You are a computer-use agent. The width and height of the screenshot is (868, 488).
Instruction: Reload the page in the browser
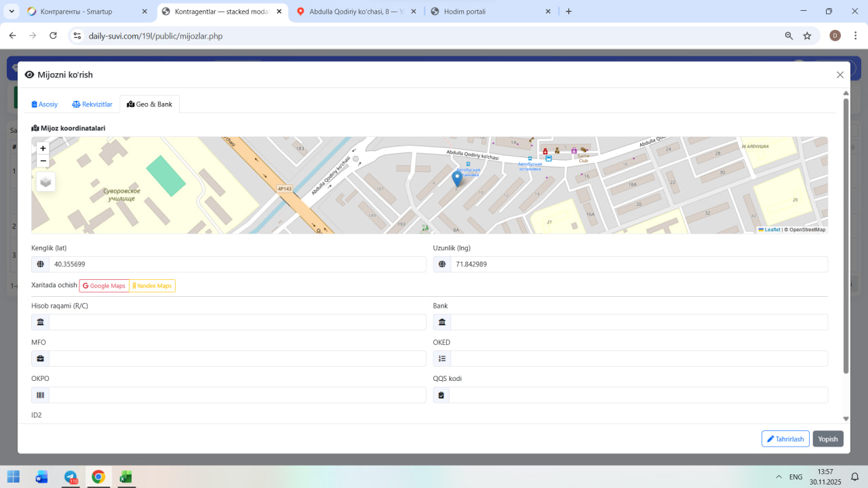53,36
